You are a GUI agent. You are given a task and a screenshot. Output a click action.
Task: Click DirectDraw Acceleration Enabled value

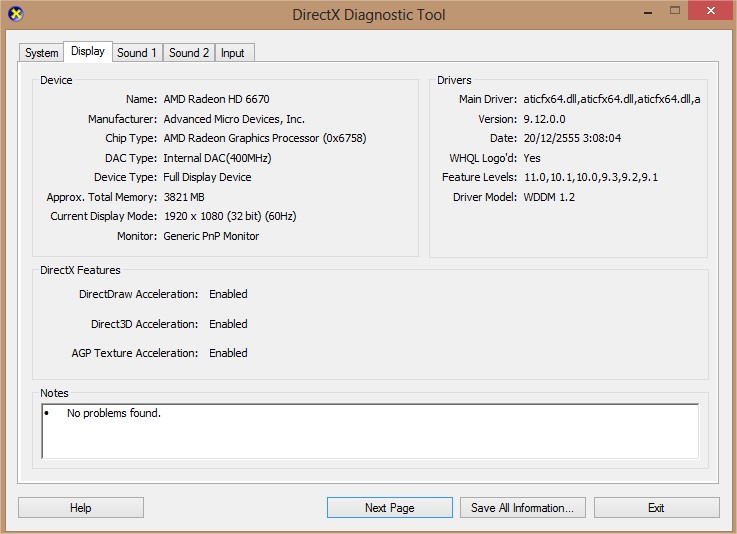pos(228,294)
